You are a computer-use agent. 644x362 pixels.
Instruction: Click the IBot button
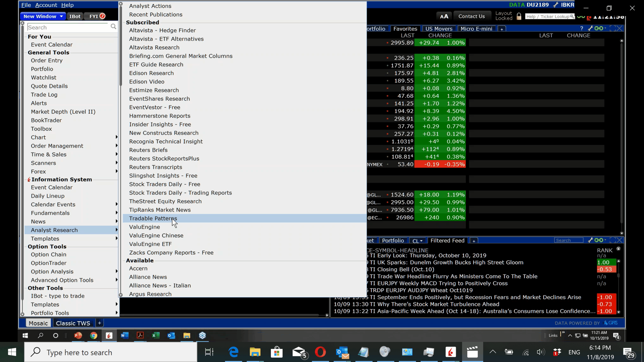75,16
